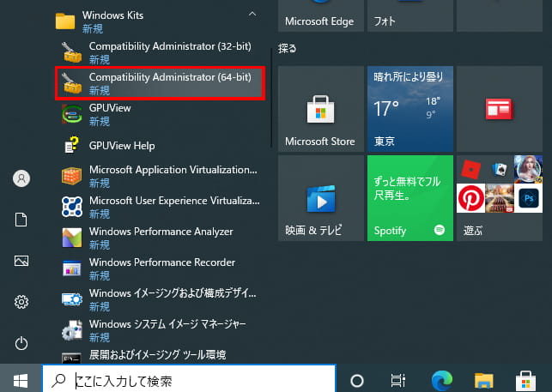
Task: Open the Photoshop icon in 遊ぶ tile
Action: (529, 198)
